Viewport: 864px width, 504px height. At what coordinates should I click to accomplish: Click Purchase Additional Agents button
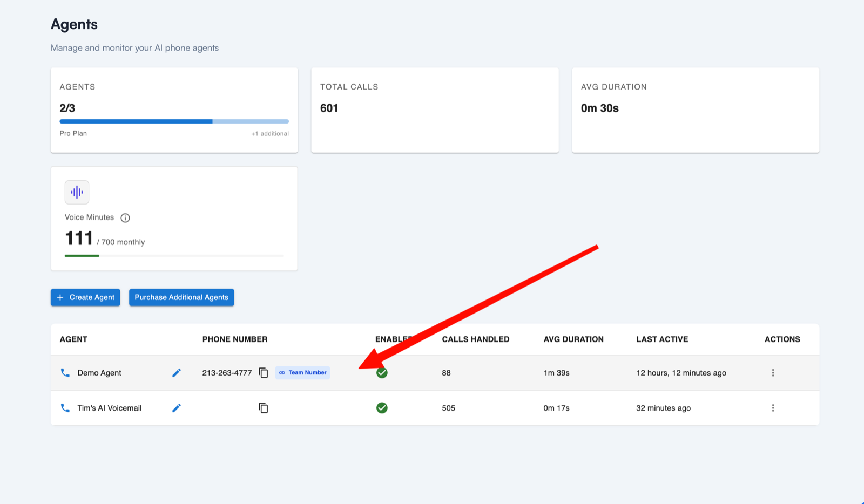tap(181, 297)
